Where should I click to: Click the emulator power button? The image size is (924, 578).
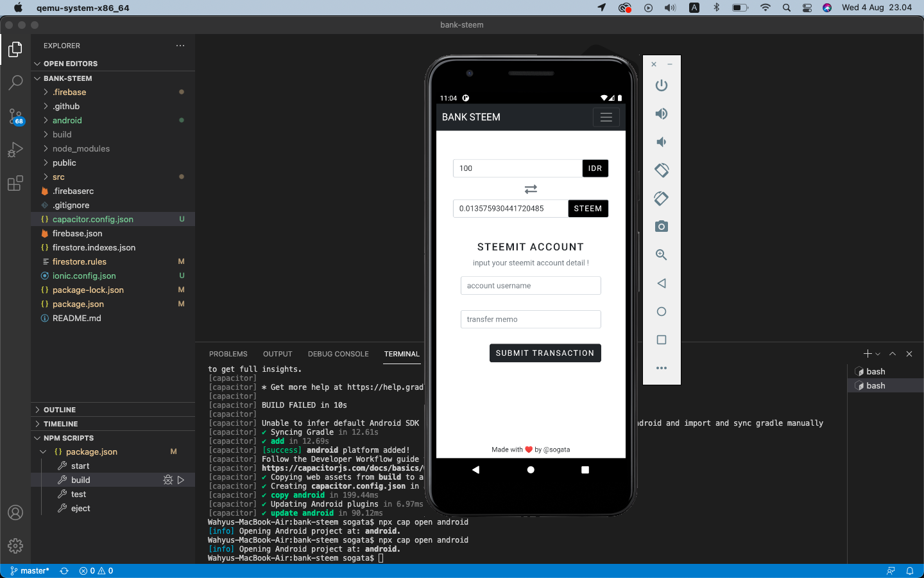662,85
